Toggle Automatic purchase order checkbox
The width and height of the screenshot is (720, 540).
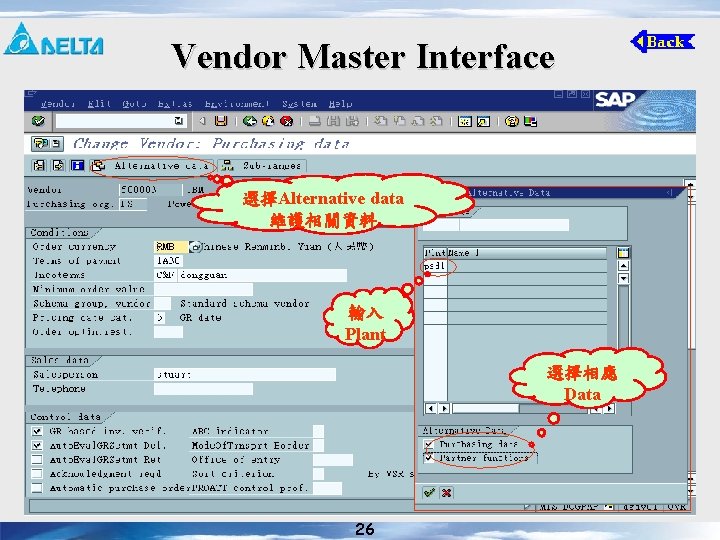point(37,488)
